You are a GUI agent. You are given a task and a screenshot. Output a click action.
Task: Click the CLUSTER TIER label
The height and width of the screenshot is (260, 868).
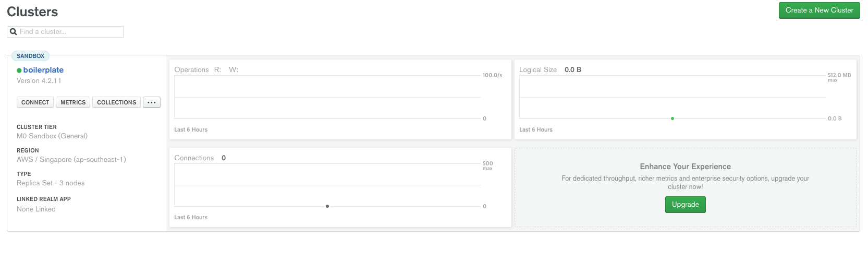coord(36,127)
